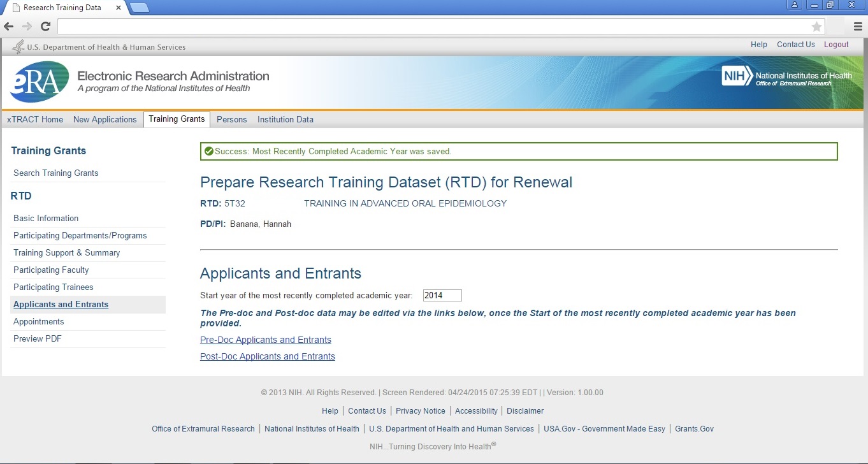The height and width of the screenshot is (464, 868).
Task: Click the green success checkmark icon
Action: [x=208, y=152]
